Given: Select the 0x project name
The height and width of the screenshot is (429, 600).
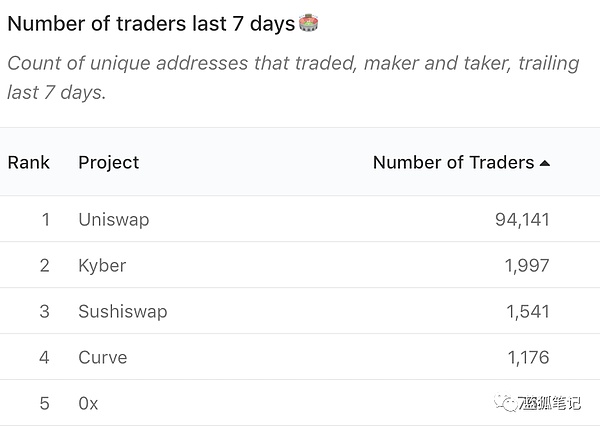Looking at the screenshot, I should tap(88, 403).
